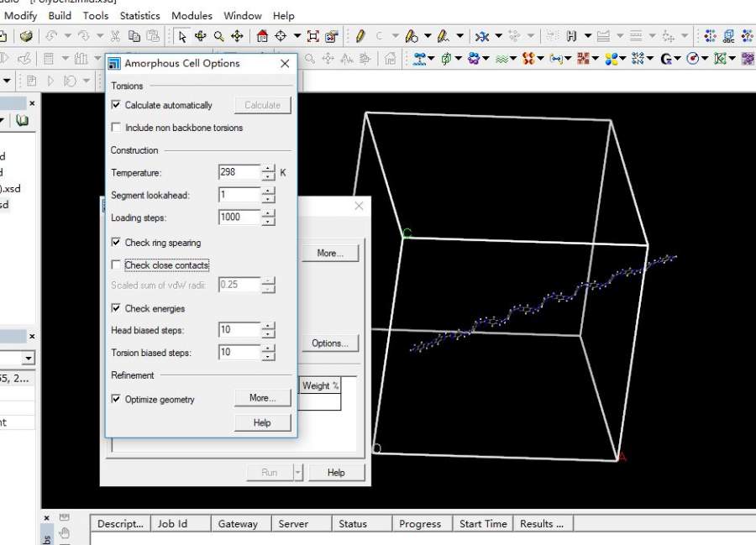Viewport: 756px width, 545px height.
Task: Click More... next to Optimize geometry
Action: [x=263, y=398]
